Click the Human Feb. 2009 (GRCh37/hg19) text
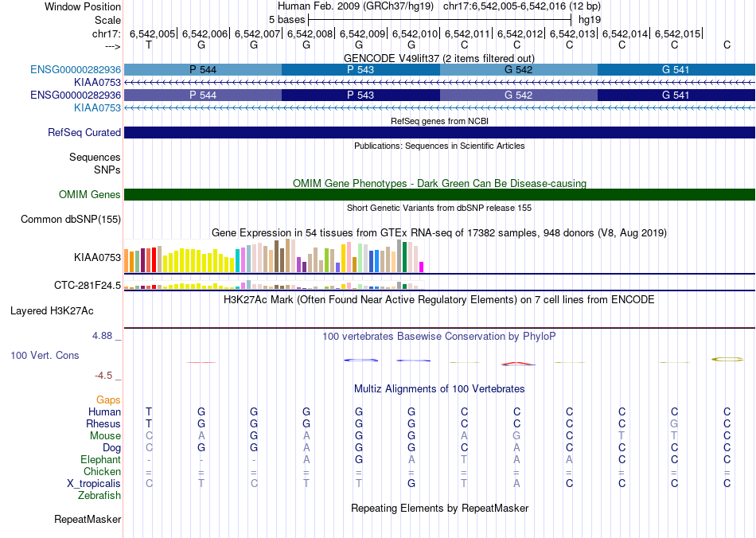 pyautogui.click(x=356, y=6)
